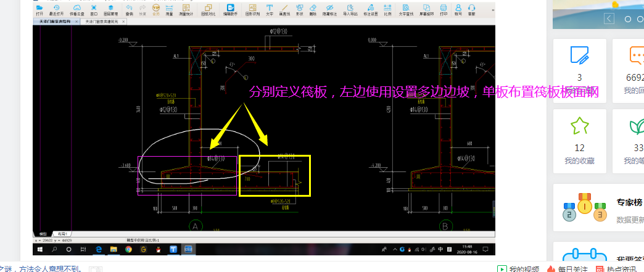
Task: Click the 屏幕旋转 screen rotate icon
Action: (x=426, y=10)
